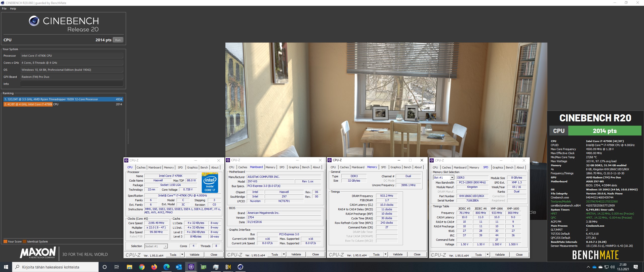The width and height of the screenshot is (644, 272).
Task: Click Close button in the Mainboard CPU-Z window
Action: pyautogui.click(x=315, y=254)
